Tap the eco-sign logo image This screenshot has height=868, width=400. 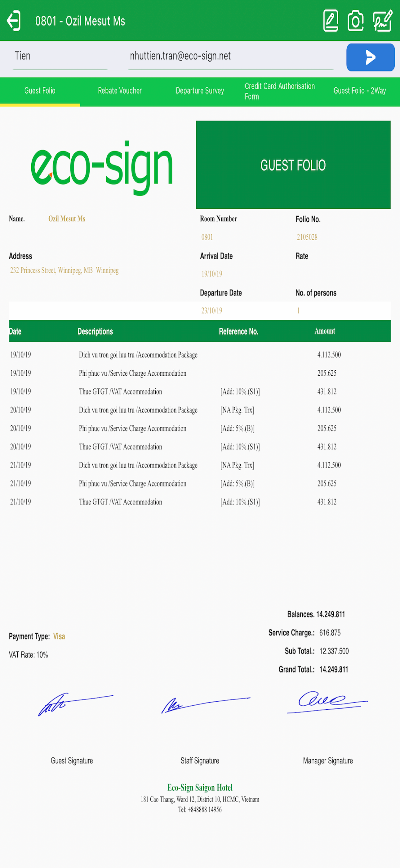(102, 168)
